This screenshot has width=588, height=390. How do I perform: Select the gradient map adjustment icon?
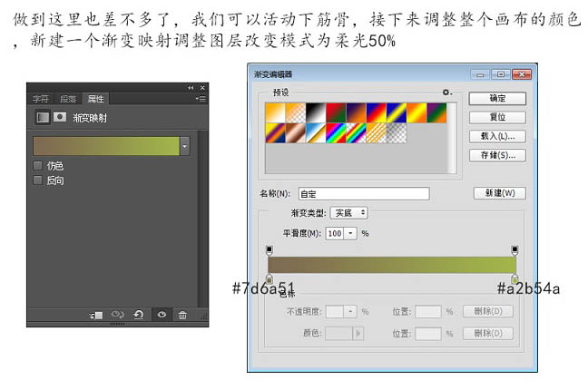tap(43, 117)
